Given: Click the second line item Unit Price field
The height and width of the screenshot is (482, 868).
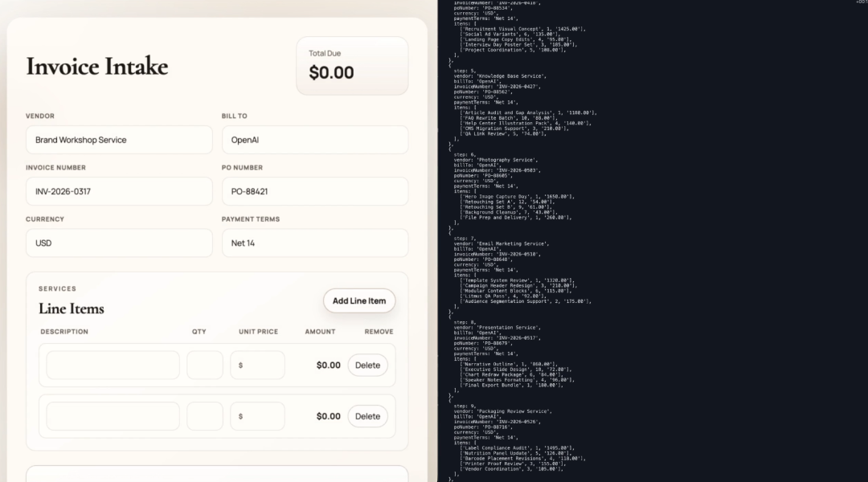Looking at the screenshot, I should (259, 416).
